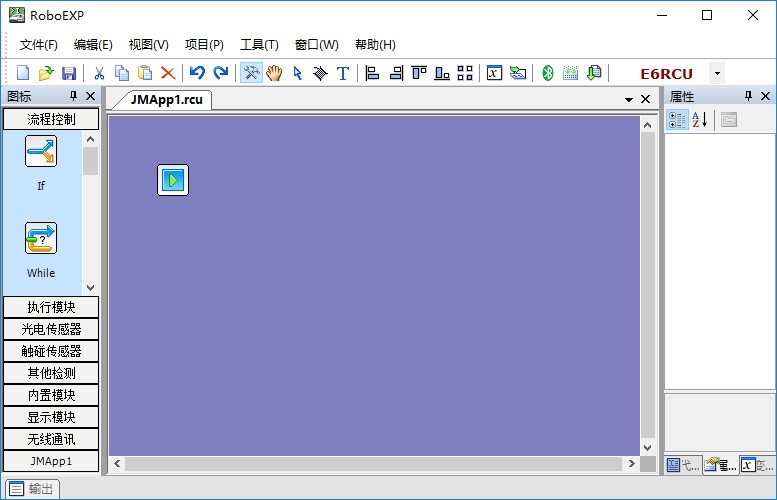Switch to the x variable tab at panel bottom

[x=756, y=465]
